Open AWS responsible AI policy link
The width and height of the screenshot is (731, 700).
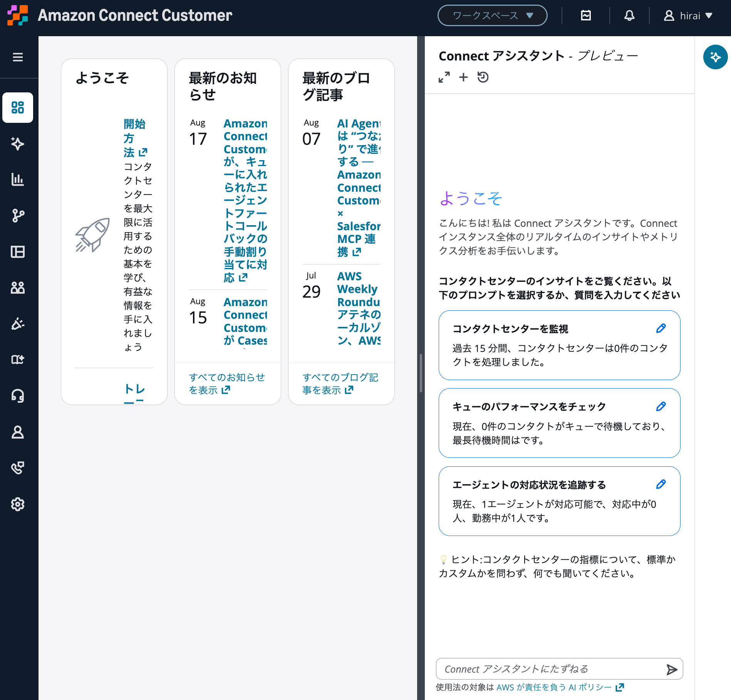tap(560, 687)
